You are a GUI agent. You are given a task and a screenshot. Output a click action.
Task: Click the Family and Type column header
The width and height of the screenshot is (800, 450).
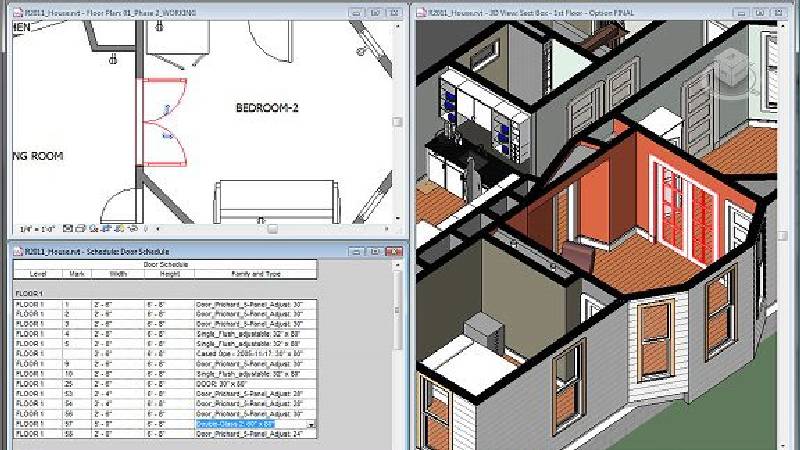256,274
